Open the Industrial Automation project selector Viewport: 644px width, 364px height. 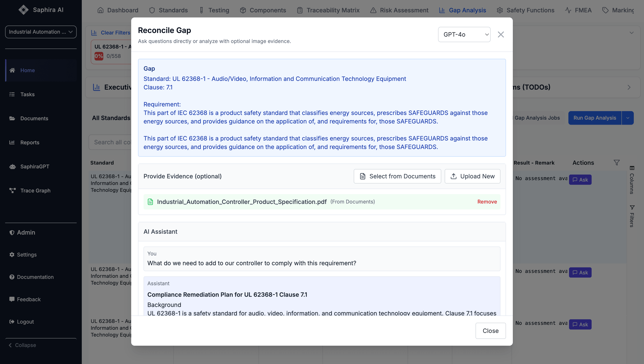[x=41, y=32]
